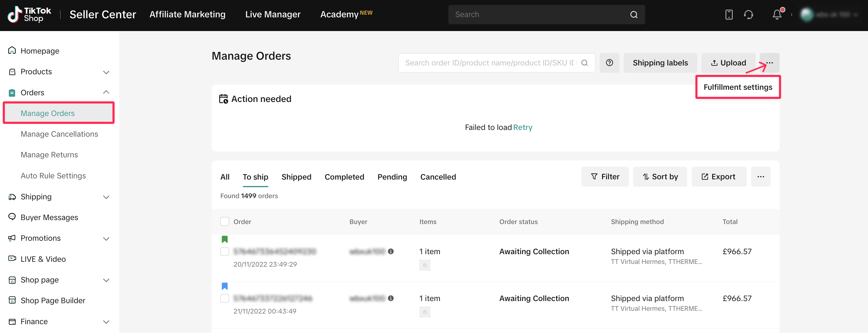The image size is (868, 333).
Task: Open the Cancelled orders tab
Action: pos(438,177)
